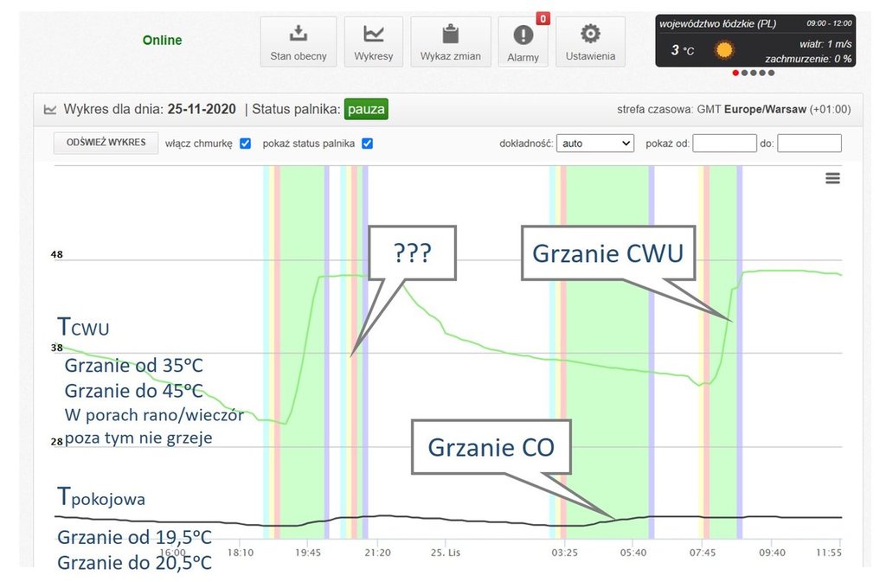Click the red alarm count badge
The height and width of the screenshot is (588, 886).
[543, 18]
